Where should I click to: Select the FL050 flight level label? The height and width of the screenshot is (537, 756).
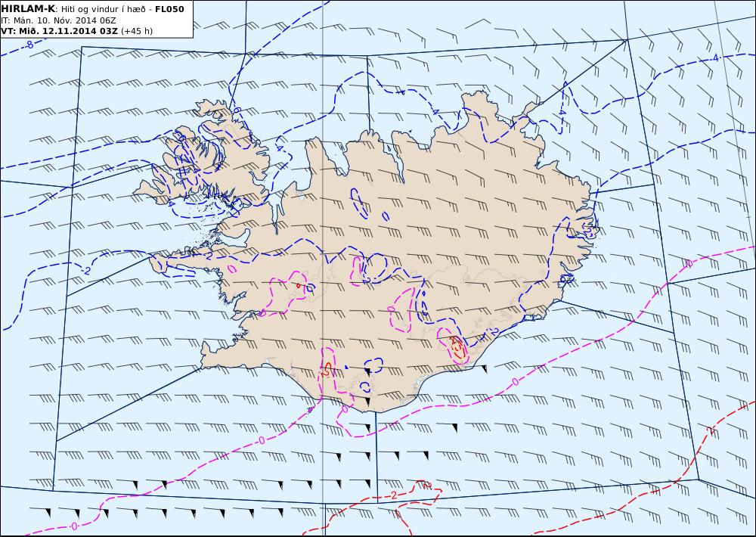coord(169,9)
